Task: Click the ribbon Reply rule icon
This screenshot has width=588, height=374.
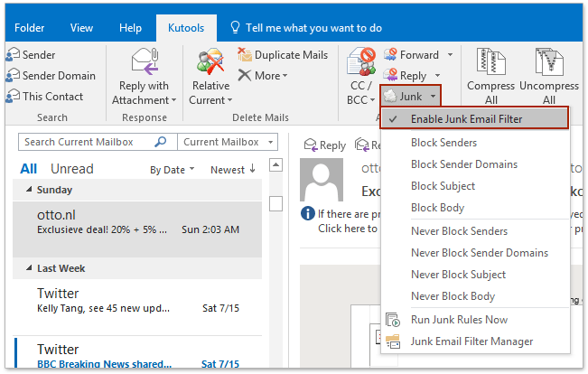Action: [390, 75]
